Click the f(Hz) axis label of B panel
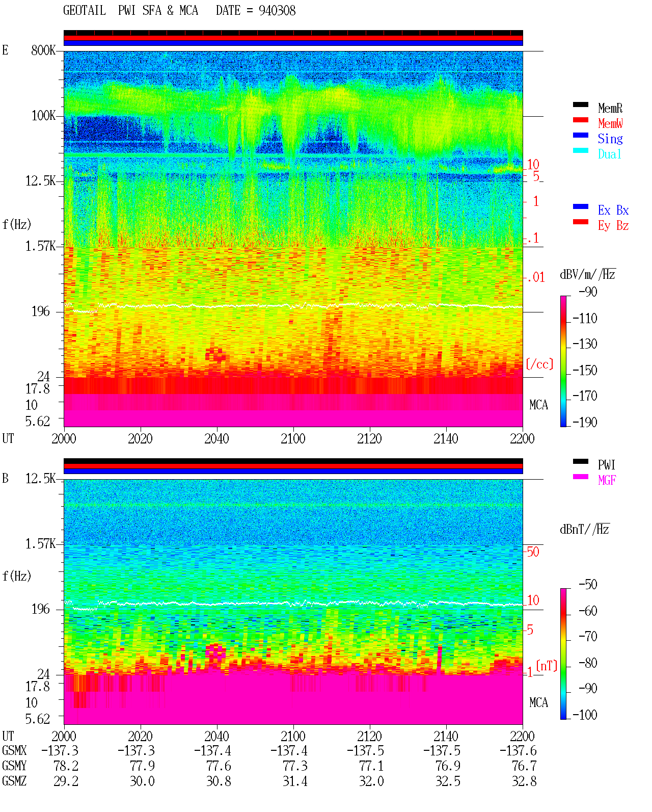The width and height of the screenshot is (652, 812). coord(17,576)
